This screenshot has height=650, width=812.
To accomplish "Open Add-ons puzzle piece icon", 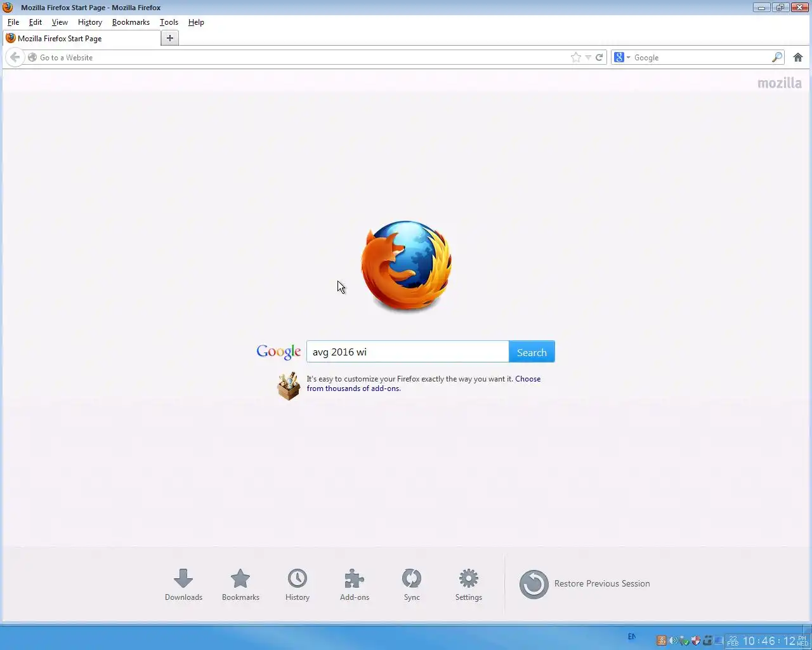I will (355, 578).
